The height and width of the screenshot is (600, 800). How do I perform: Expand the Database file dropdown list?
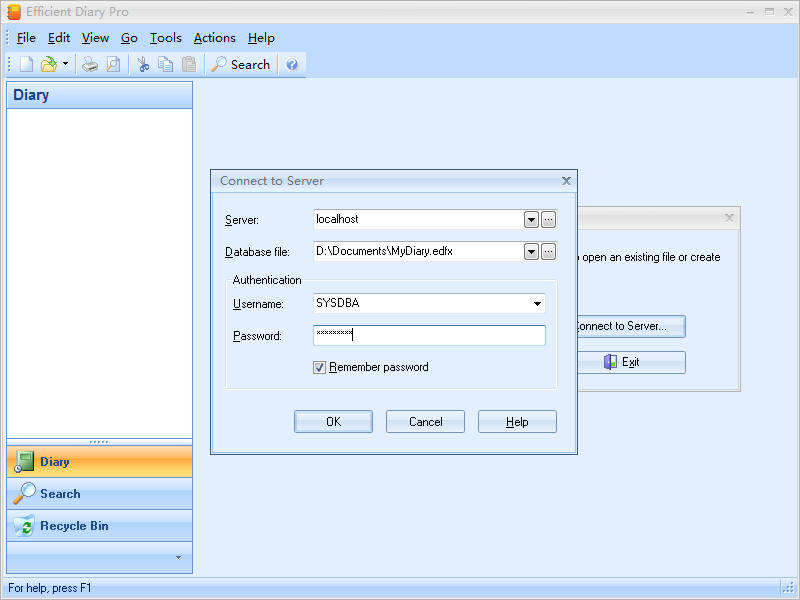coord(531,252)
